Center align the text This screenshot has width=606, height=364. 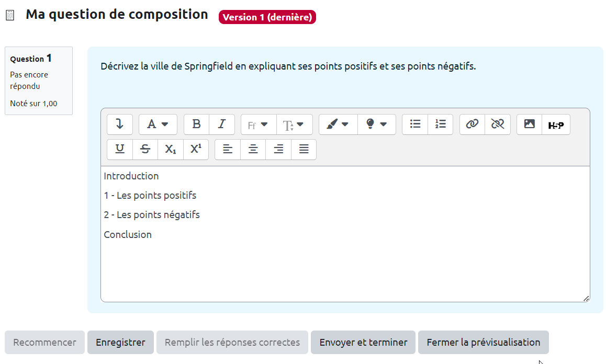pyautogui.click(x=253, y=149)
